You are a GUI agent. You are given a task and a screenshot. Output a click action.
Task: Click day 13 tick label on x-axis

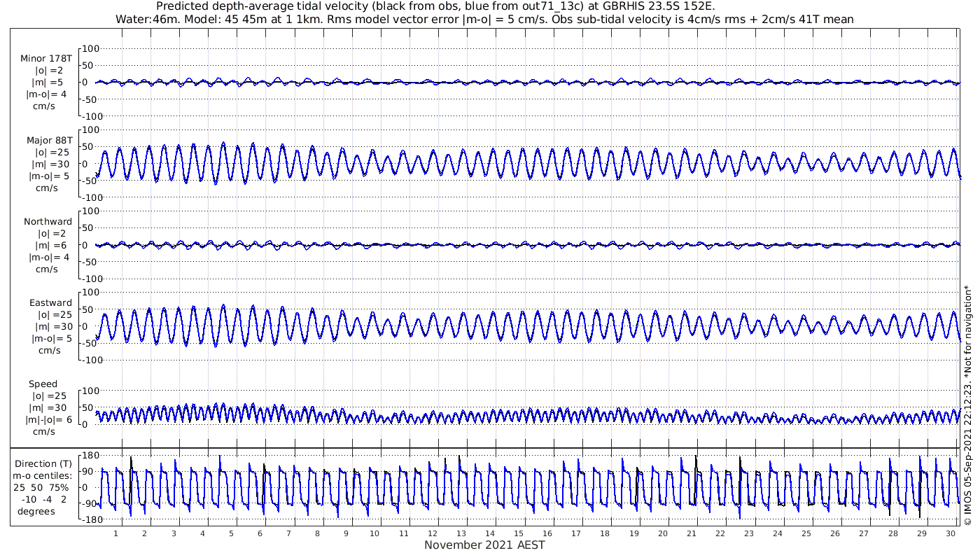pyautogui.click(x=461, y=533)
